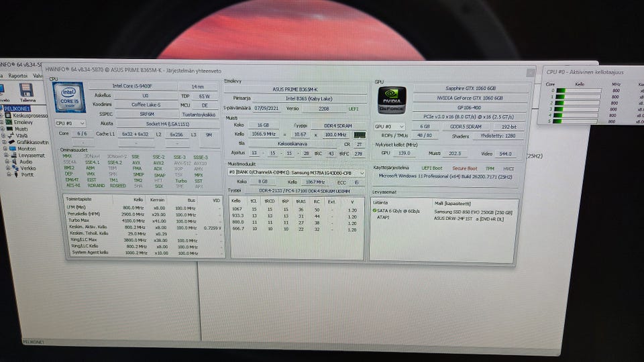Click the NVIDIA GeForce GTX 1060 6GB field
The width and height of the screenshot is (644, 362).
(x=470, y=98)
